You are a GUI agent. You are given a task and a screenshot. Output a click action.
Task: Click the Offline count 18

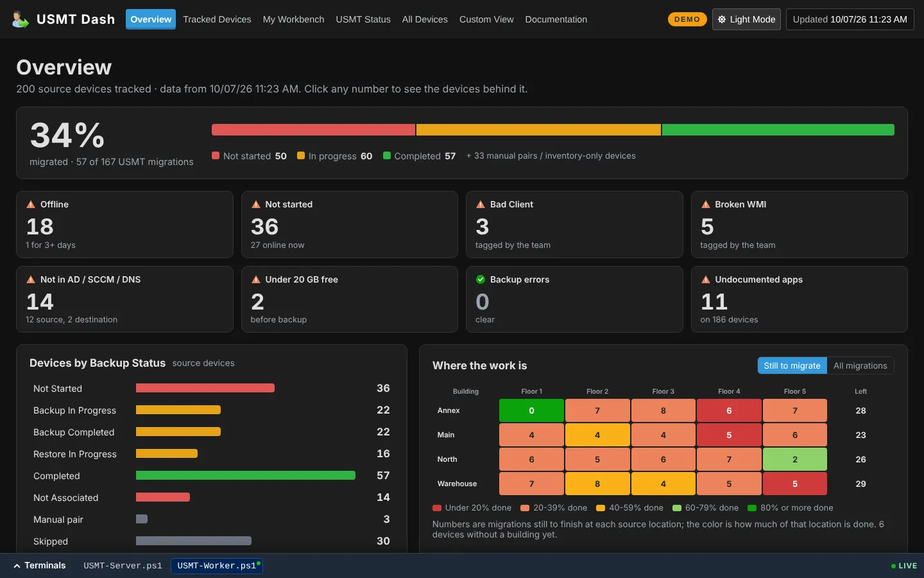pos(40,227)
